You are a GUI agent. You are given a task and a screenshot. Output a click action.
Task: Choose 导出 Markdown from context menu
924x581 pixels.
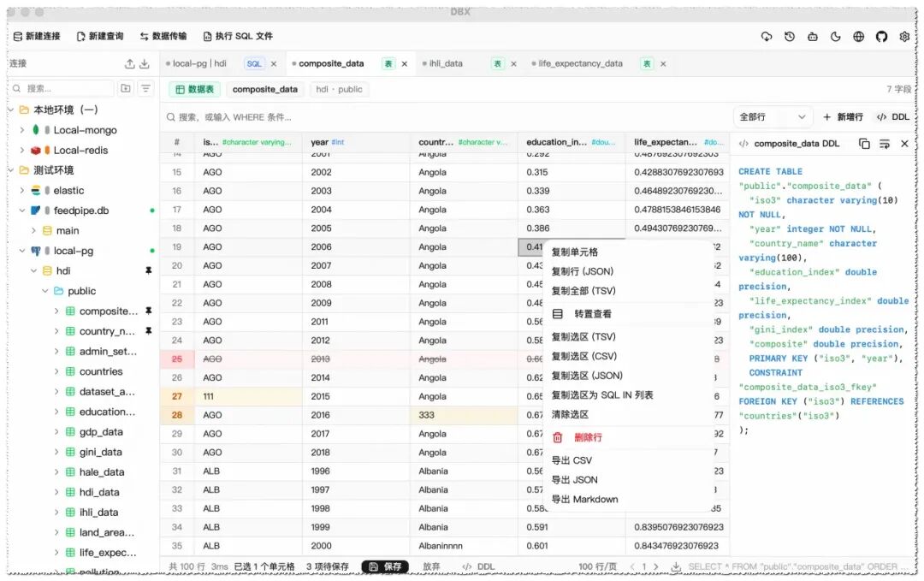coord(628,500)
